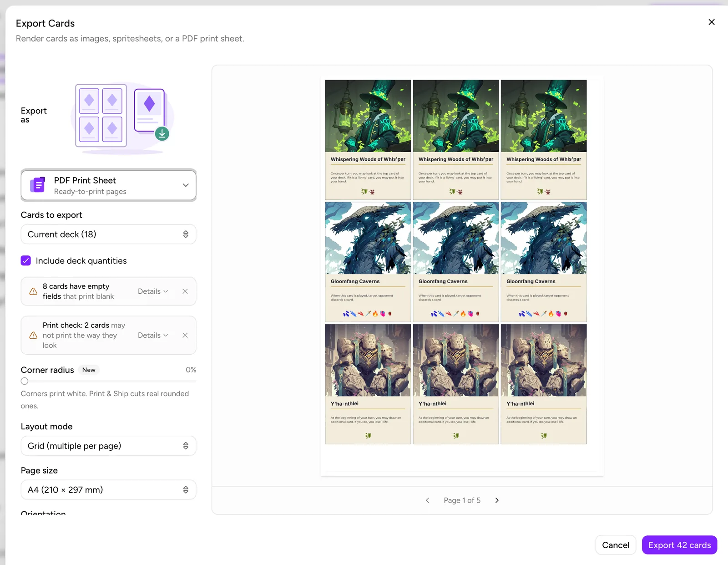Go to next preview page
The height and width of the screenshot is (565, 728).
[x=497, y=500]
